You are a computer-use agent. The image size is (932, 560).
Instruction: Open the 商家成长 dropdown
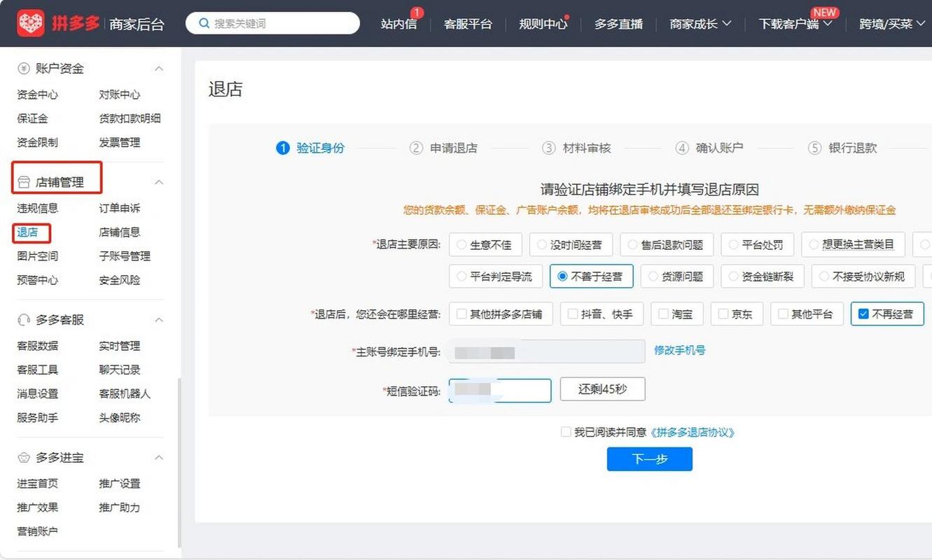point(700,23)
